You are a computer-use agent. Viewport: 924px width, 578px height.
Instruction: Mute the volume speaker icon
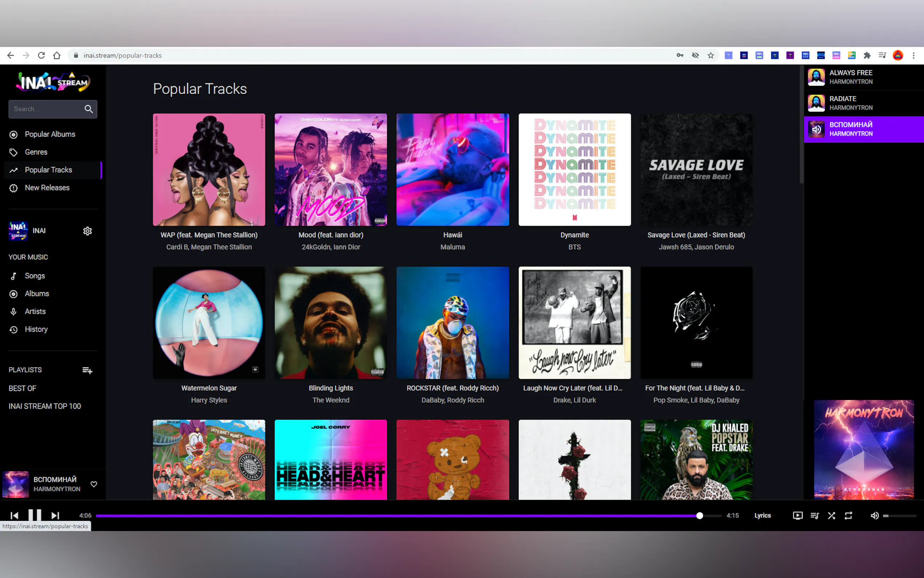(874, 515)
